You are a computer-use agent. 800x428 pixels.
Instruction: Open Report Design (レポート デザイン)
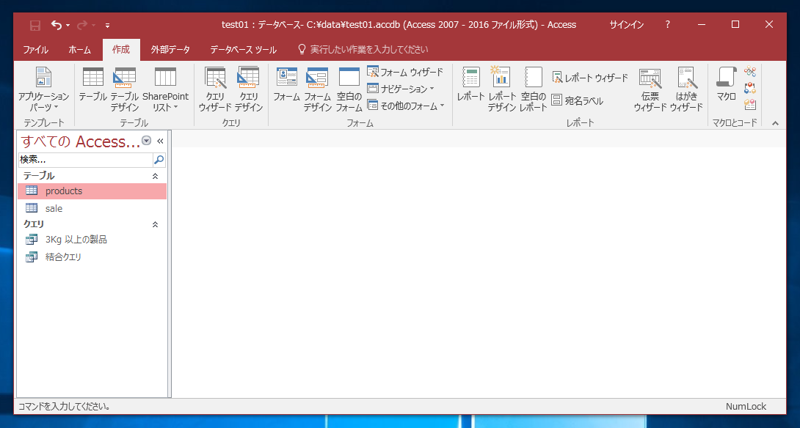click(x=502, y=89)
